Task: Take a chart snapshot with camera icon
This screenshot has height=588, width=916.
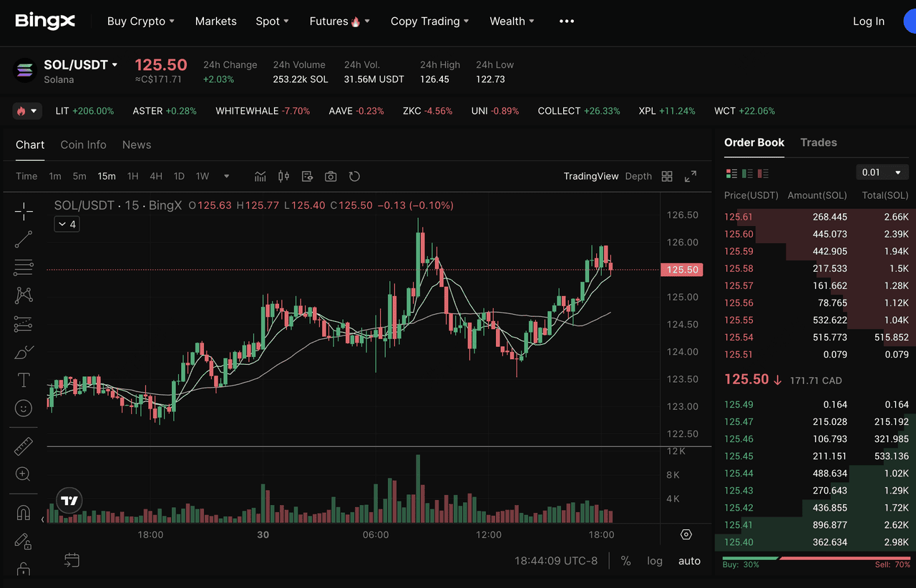Action: 331,176
